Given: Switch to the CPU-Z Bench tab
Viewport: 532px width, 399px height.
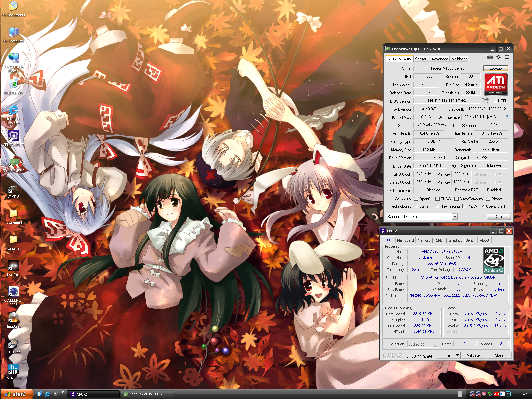Looking at the screenshot, I should tap(470, 240).
